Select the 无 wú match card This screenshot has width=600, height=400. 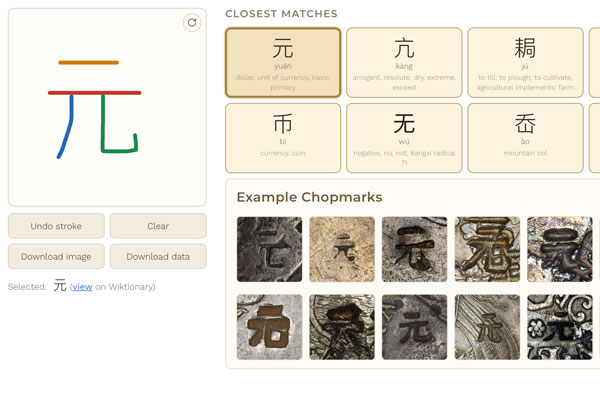click(x=404, y=138)
